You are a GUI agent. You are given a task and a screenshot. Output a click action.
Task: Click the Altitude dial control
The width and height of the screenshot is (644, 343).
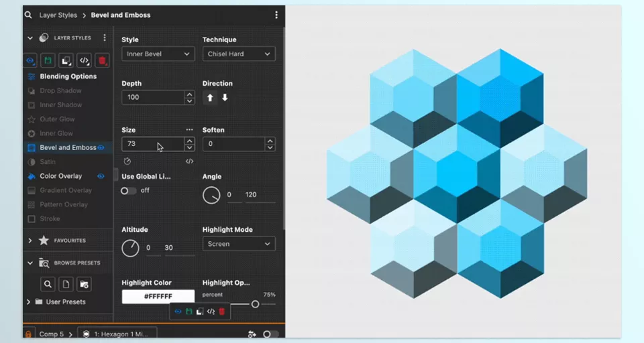(x=130, y=249)
